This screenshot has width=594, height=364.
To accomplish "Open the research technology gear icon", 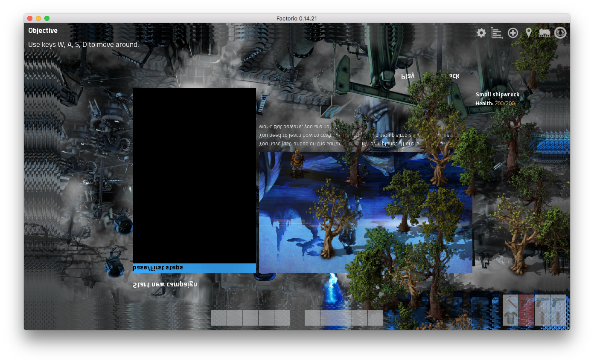I will click(x=560, y=33).
